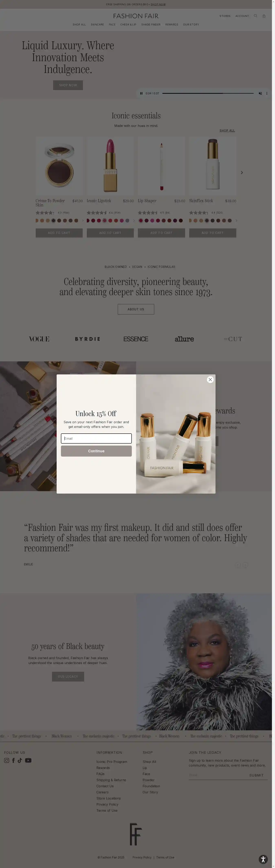The width and height of the screenshot is (275, 868).
Task: Open video more options menu
Action: [x=267, y=93]
